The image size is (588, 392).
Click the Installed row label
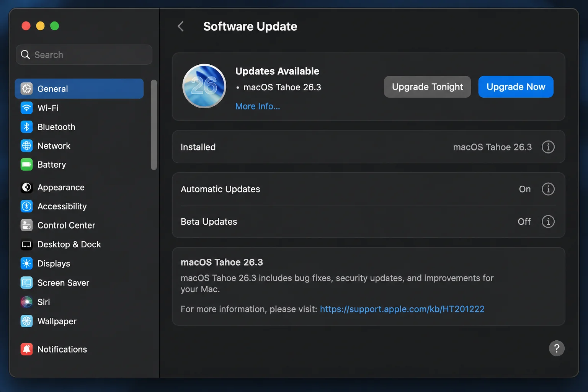click(198, 147)
